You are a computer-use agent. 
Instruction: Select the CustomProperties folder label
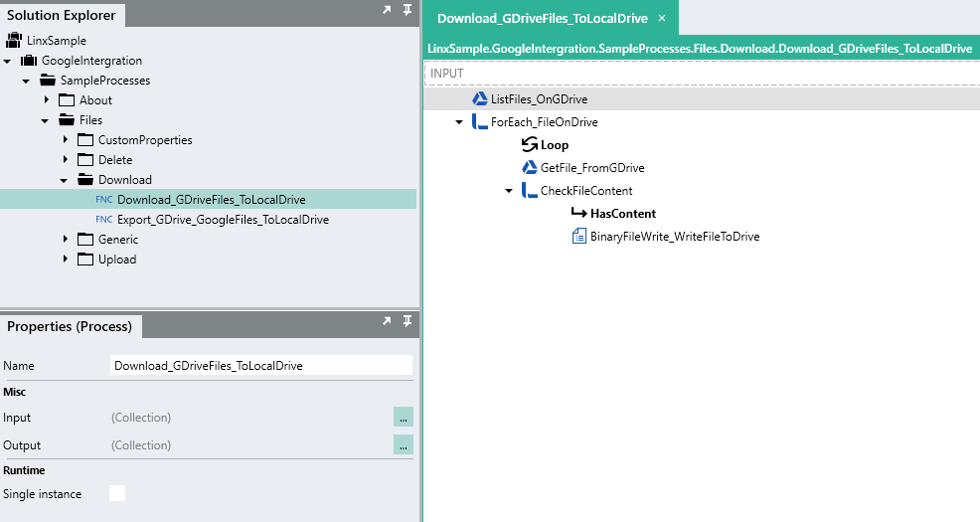point(145,140)
